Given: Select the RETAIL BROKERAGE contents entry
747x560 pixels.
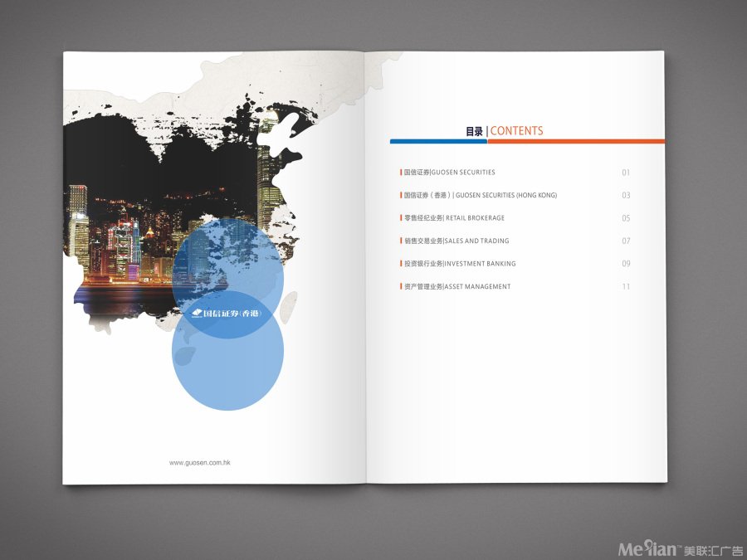Looking at the screenshot, I should pos(452,218).
